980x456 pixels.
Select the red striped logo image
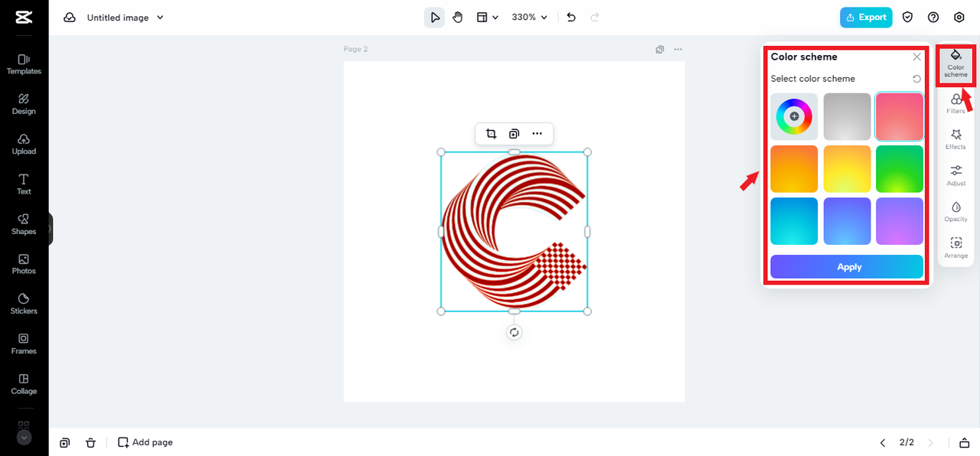click(x=514, y=231)
